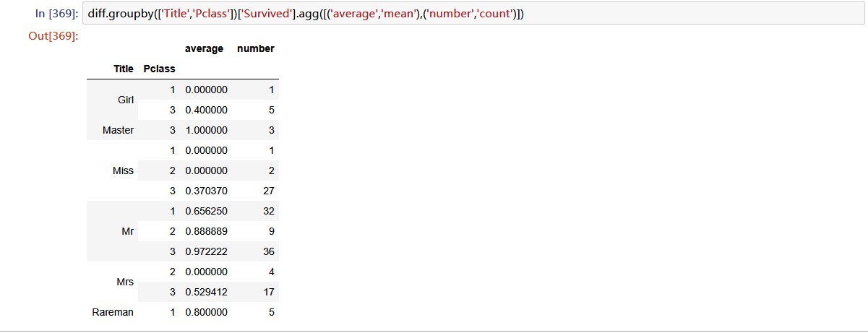Select the 0.370370 average cell

coord(206,191)
